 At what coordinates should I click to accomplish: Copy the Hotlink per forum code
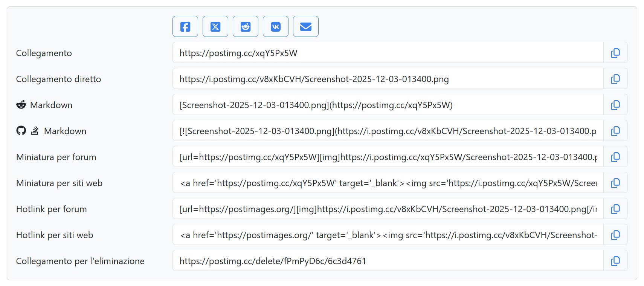pos(615,209)
